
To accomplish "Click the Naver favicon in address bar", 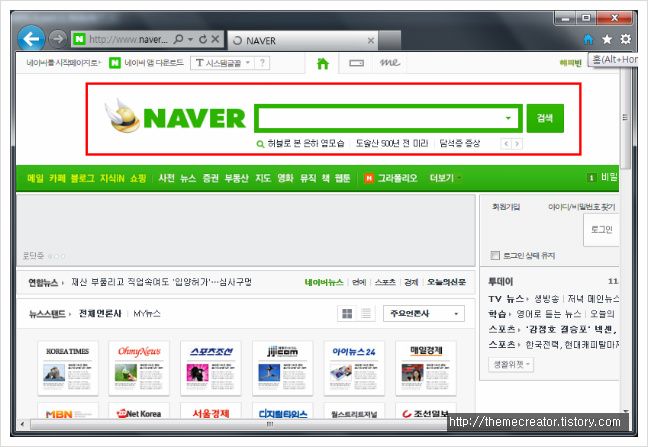I will 79,40.
